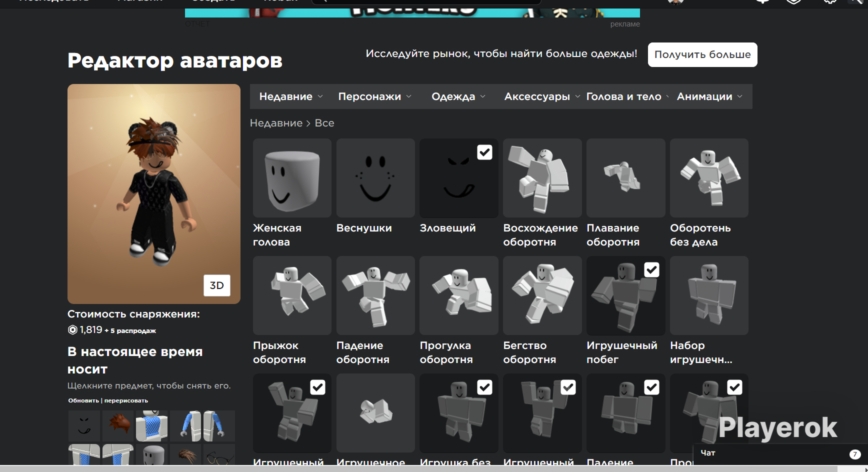Viewport: 868px width, 472px height.
Task: Open the Аксессуары tab
Action: [542, 96]
